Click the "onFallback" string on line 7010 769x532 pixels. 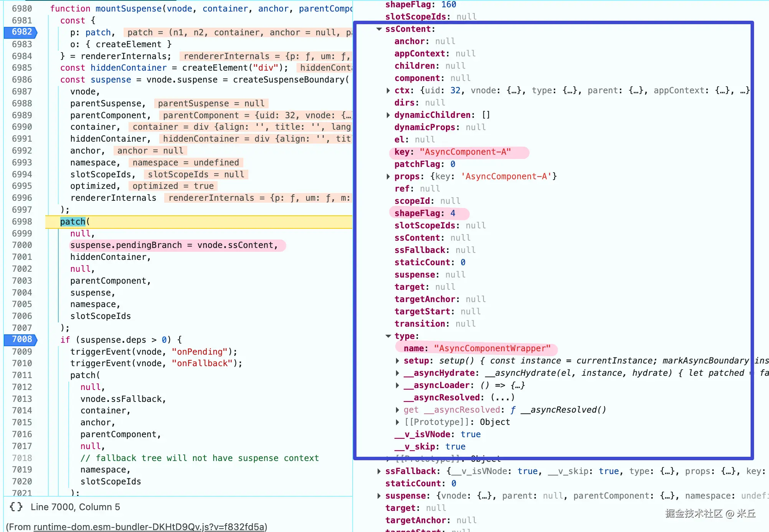pyautogui.click(x=202, y=363)
